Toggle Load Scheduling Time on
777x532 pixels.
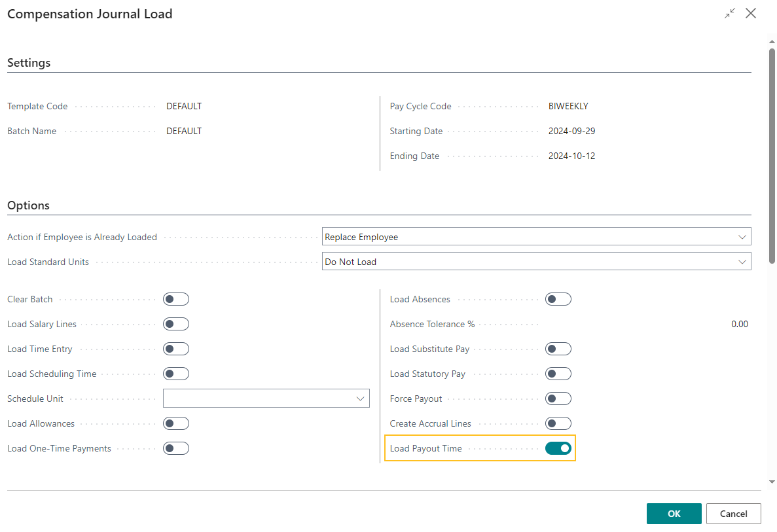(175, 373)
